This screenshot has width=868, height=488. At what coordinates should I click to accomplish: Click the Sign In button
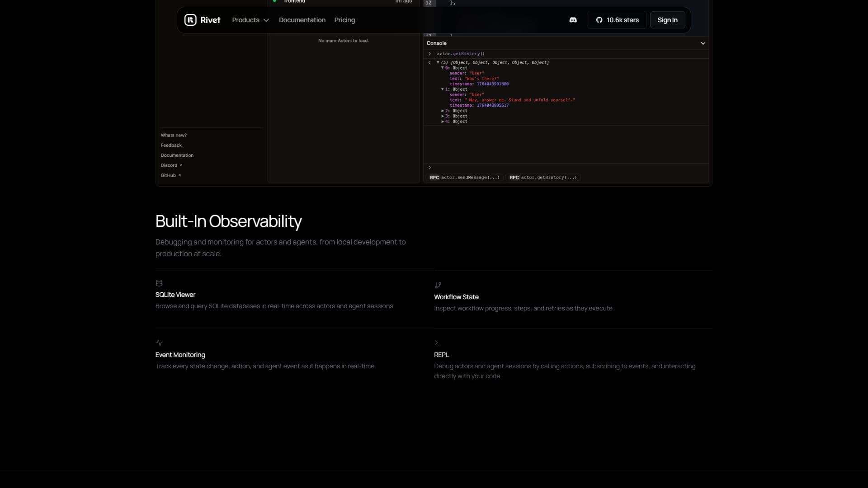tap(667, 20)
